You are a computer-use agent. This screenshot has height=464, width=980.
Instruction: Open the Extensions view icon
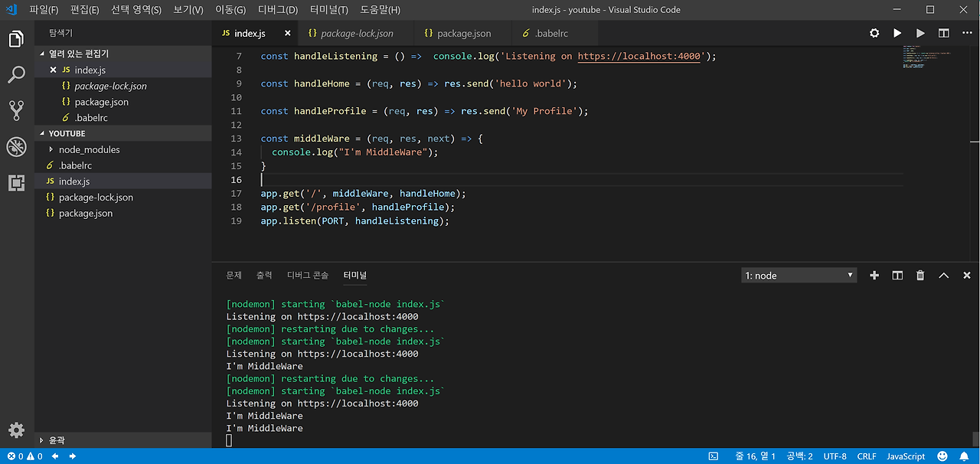(x=16, y=183)
